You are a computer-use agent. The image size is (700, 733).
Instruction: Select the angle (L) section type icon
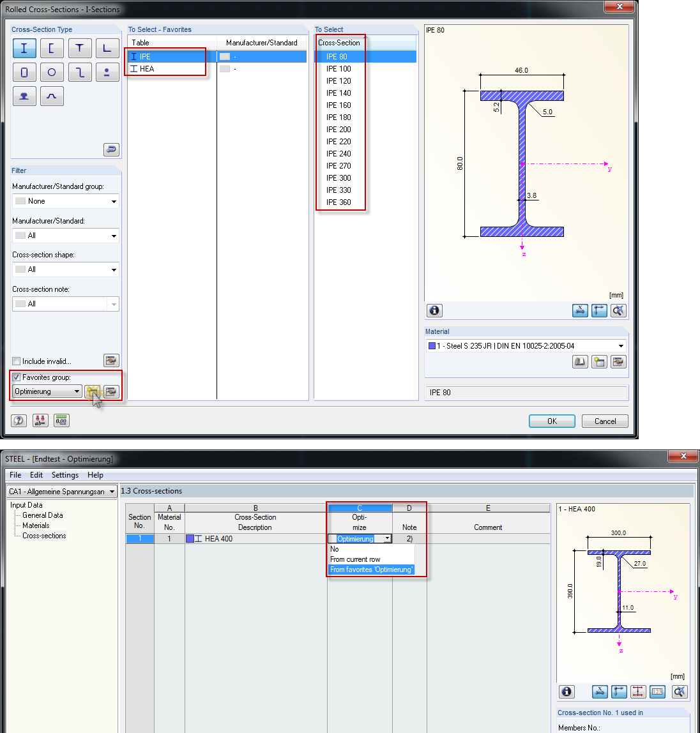107,48
